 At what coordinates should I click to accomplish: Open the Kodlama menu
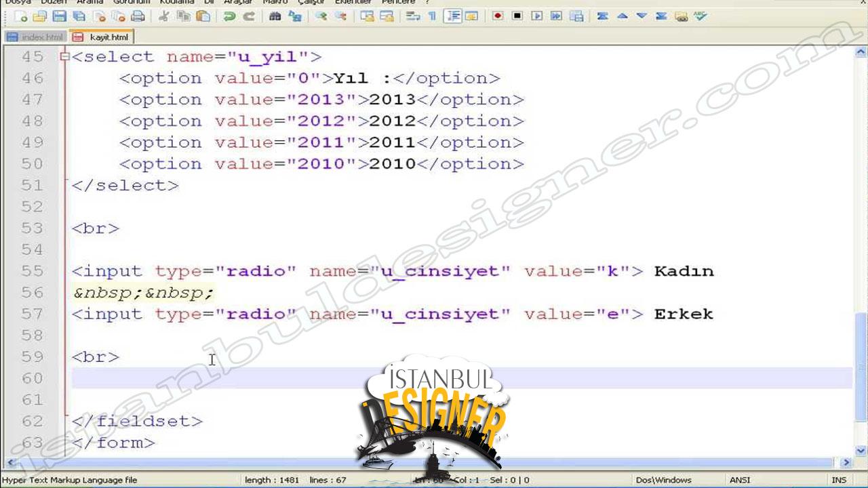click(x=177, y=3)
